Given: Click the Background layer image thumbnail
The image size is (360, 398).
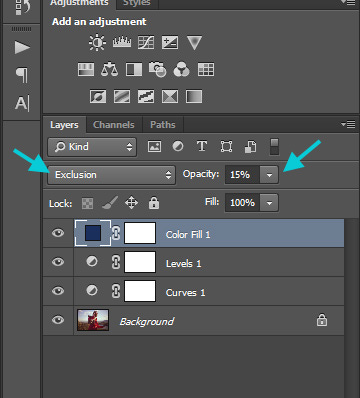Looking at the screenshot, I should pos(93,320).
